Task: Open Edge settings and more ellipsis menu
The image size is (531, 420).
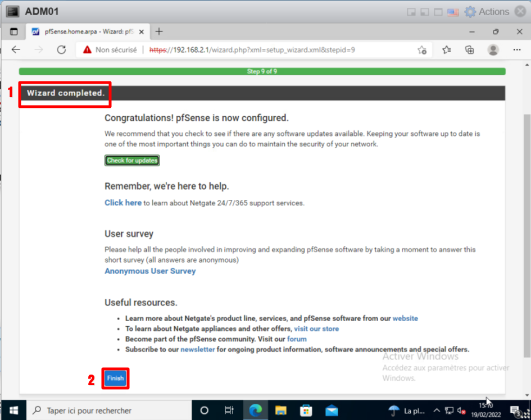Action: tap(517, 50)
